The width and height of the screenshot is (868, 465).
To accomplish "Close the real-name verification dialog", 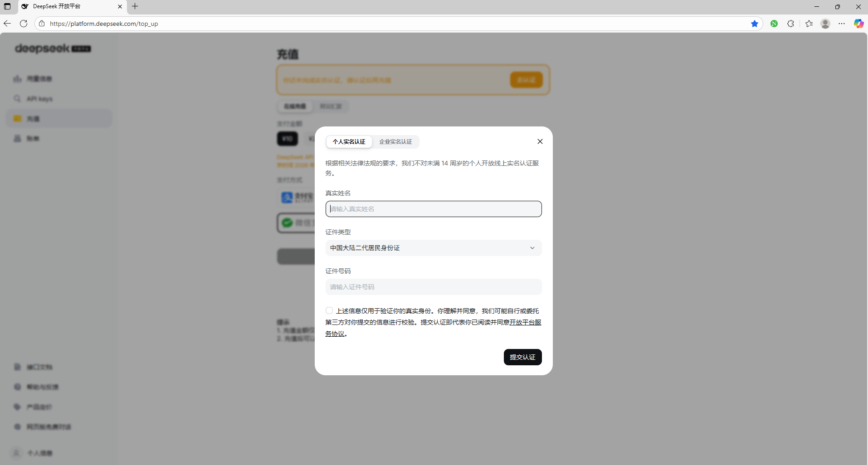I will tap(540, 141).
